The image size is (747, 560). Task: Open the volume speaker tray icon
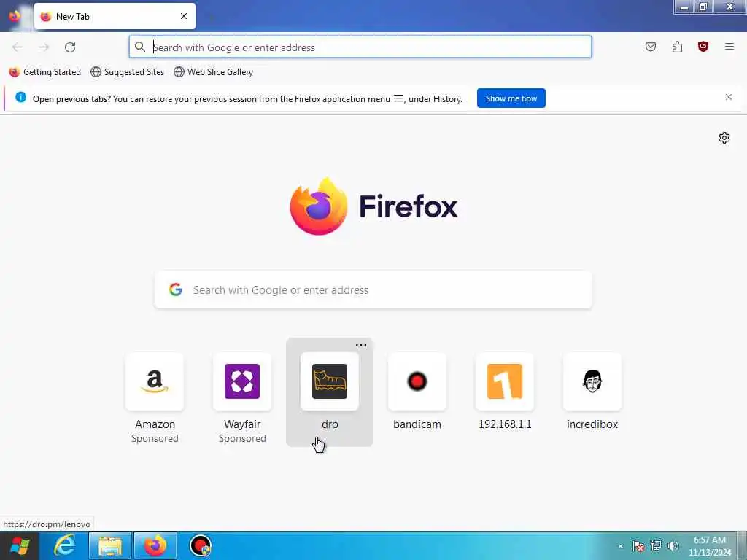click(673, 545)
